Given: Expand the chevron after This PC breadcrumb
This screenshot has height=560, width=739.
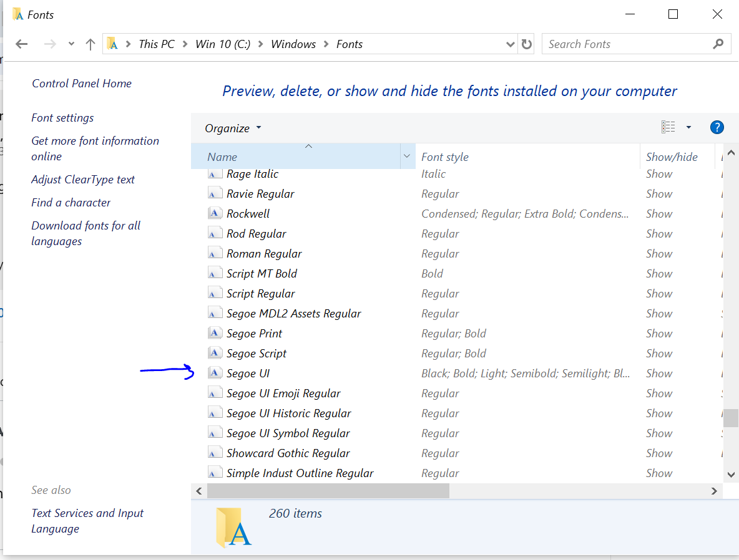Looking at the screenshot, I should coord(185,44).
